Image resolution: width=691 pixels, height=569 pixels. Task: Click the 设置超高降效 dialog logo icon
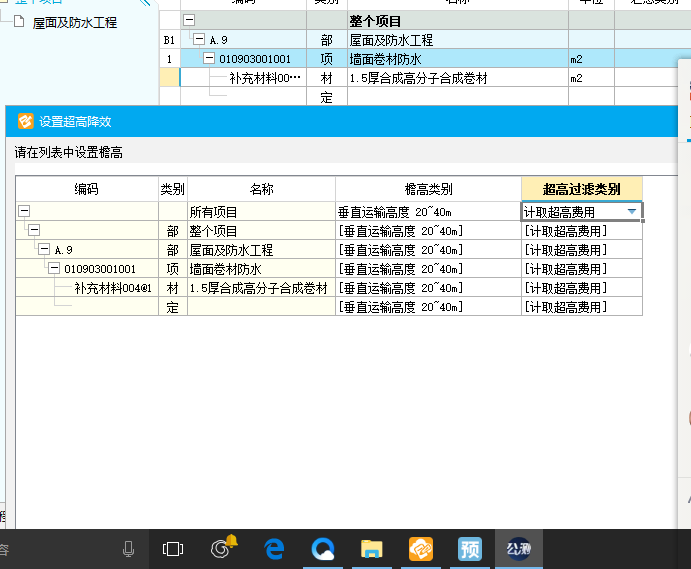(26, 121)
